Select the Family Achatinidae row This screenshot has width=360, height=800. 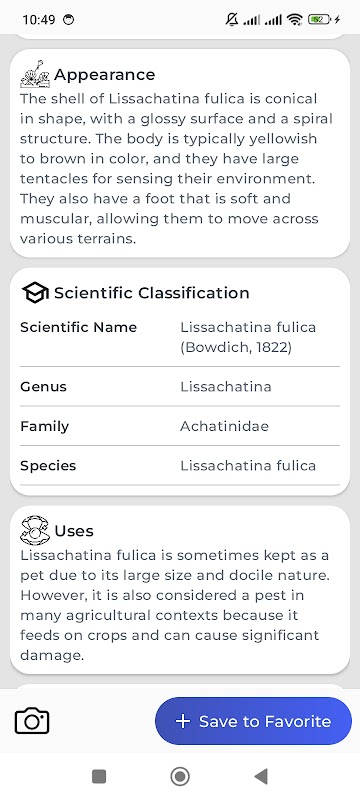pyautogui.click(x=180, y=426)
